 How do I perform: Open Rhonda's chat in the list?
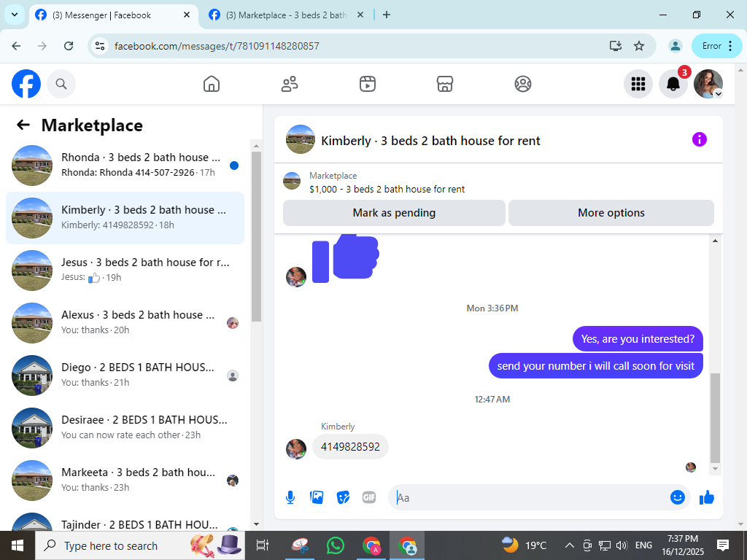pyautogui.click(x=125, y=166)
